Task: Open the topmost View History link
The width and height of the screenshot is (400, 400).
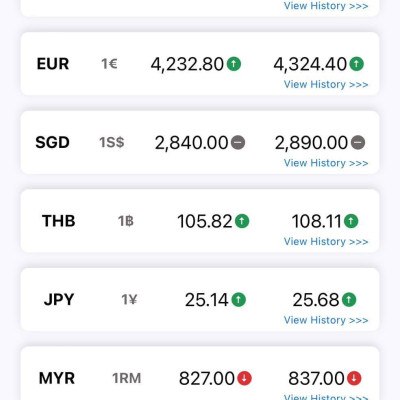Action: tap(326, 6)
